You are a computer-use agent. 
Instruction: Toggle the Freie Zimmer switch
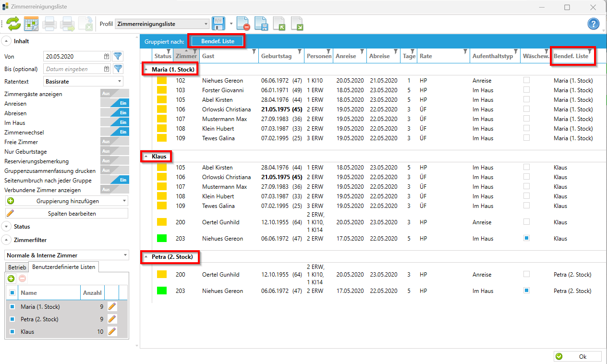click(115, 142)
